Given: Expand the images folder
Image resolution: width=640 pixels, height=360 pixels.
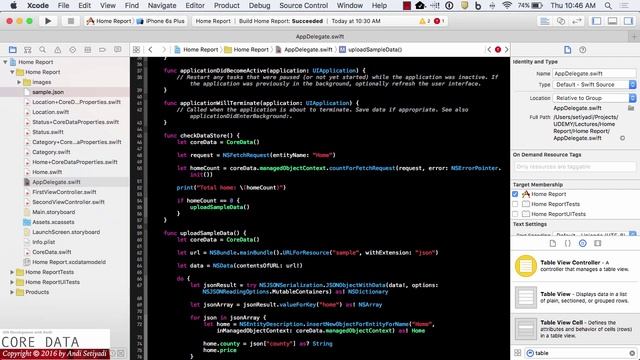Looking at the screenshot, I should point(19,82).
